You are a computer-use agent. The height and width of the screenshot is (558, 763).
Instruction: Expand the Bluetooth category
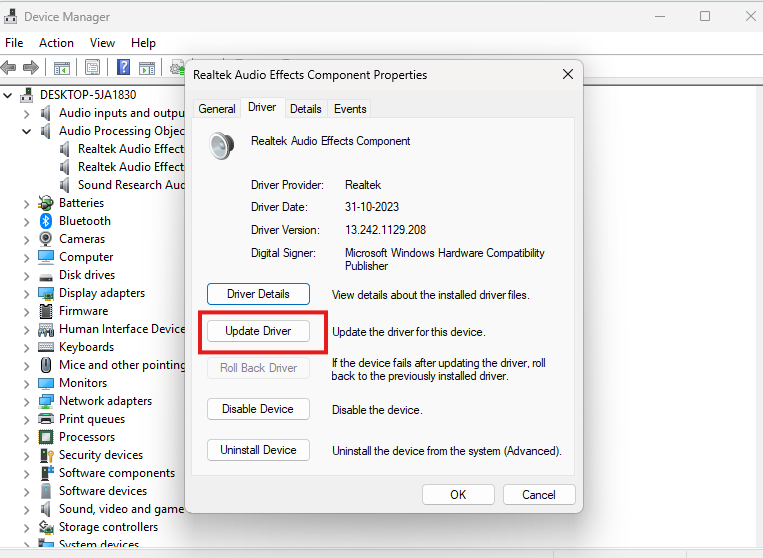(x=26, y=222)
